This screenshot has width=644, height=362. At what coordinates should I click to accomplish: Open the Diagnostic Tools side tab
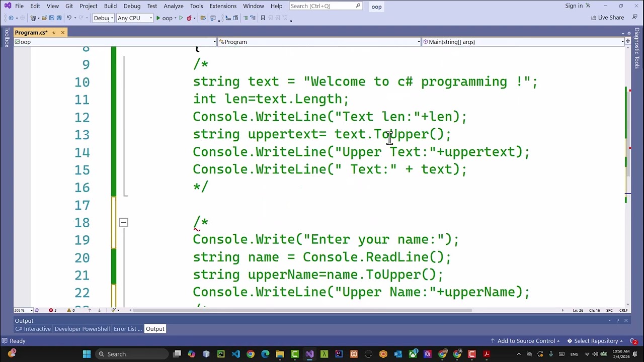click(637, 48)
